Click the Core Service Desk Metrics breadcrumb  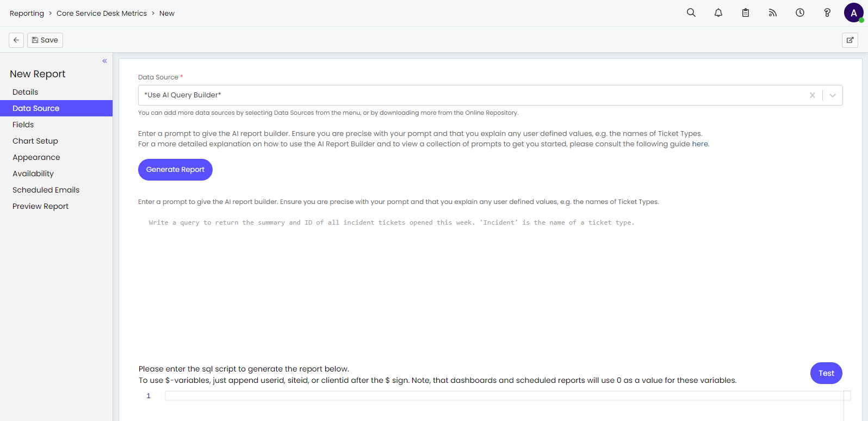(x=102, y=13)
